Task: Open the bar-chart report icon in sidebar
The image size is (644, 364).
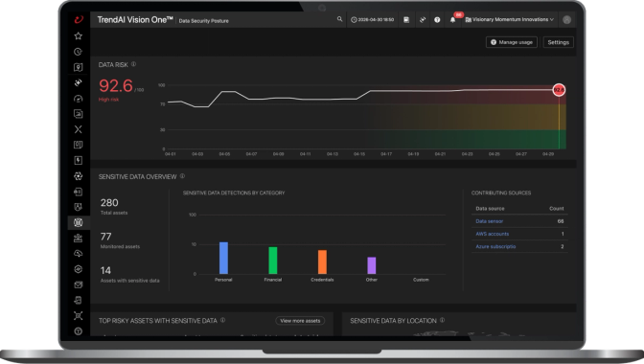Action: [x=78, y=114]
